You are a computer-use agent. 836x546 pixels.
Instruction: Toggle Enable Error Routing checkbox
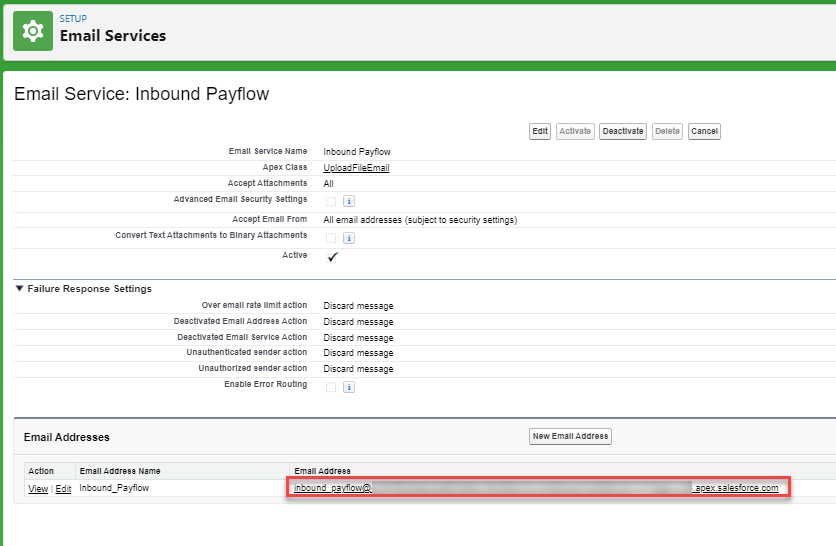coord(330,387)
